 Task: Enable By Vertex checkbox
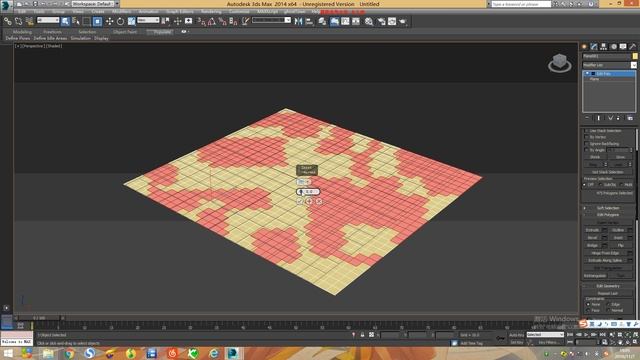point(587,137)
